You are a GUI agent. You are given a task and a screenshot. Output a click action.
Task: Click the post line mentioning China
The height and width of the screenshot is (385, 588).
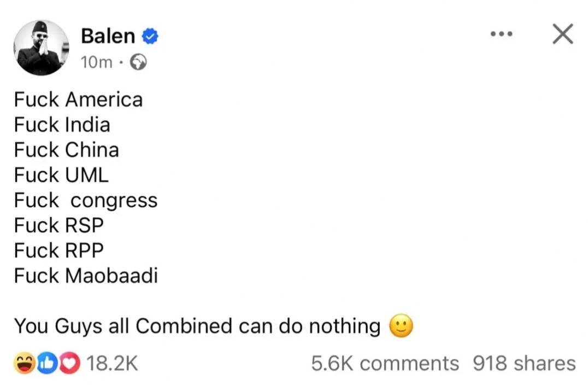pos(67,150)
